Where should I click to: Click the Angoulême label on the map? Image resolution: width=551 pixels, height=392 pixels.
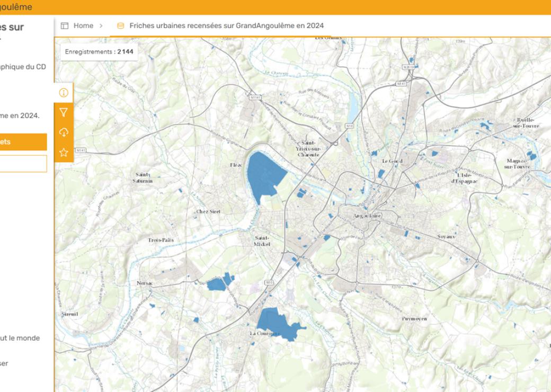pos(367,216)
